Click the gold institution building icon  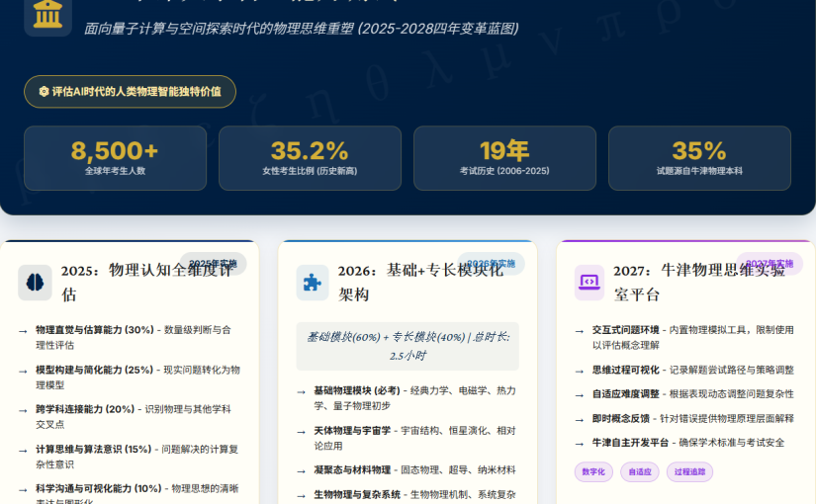point(47,14)
